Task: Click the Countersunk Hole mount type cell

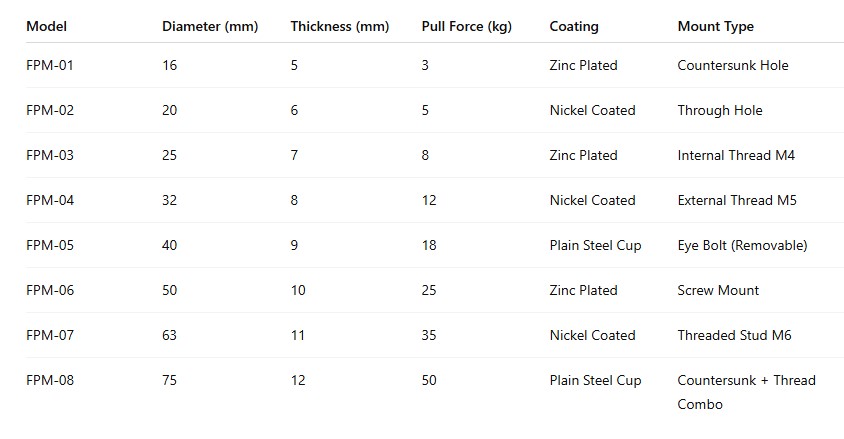Action: click(733, 66)
